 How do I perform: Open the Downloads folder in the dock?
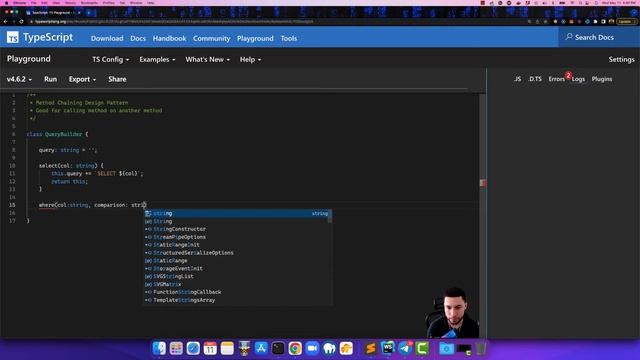(x=447, y=348)
